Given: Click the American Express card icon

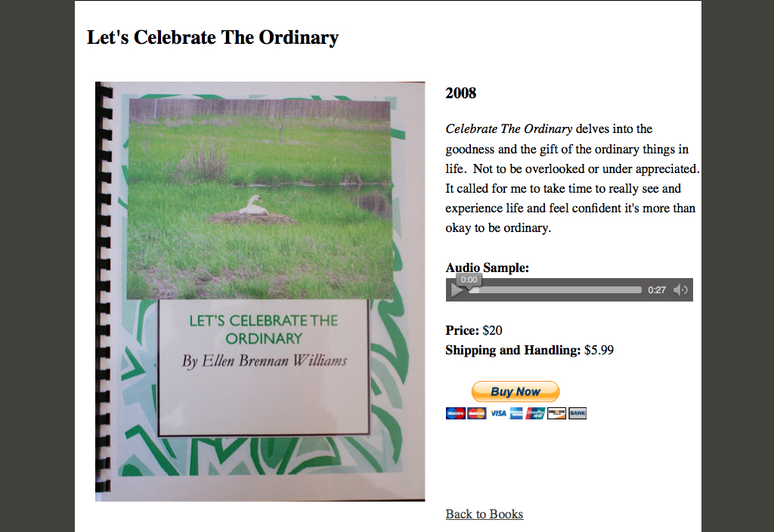Looking at the screenshot, I should (516, 413).
